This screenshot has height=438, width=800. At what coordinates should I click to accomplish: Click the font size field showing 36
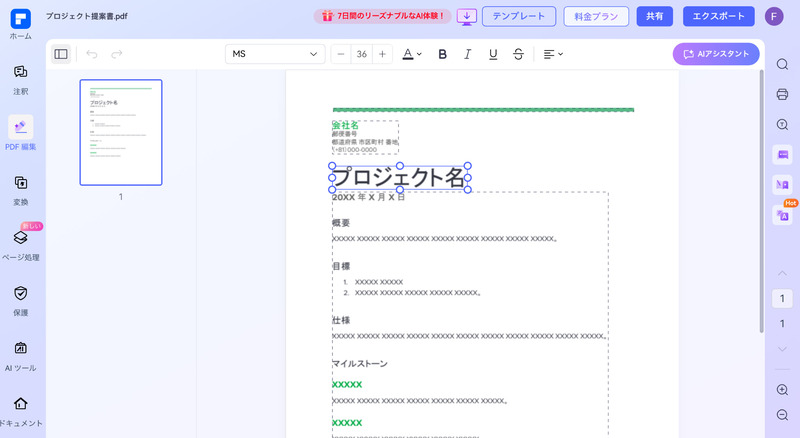[362, 54]
